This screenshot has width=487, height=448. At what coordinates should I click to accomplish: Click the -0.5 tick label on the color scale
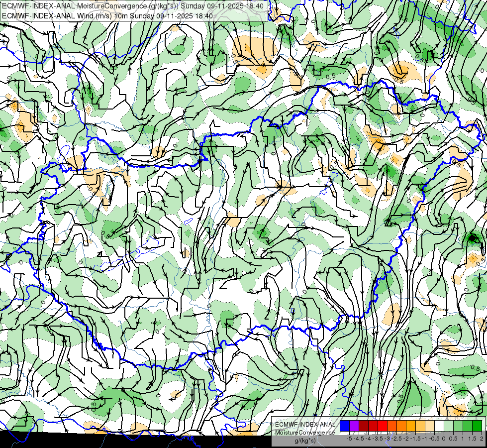(434, 439)
